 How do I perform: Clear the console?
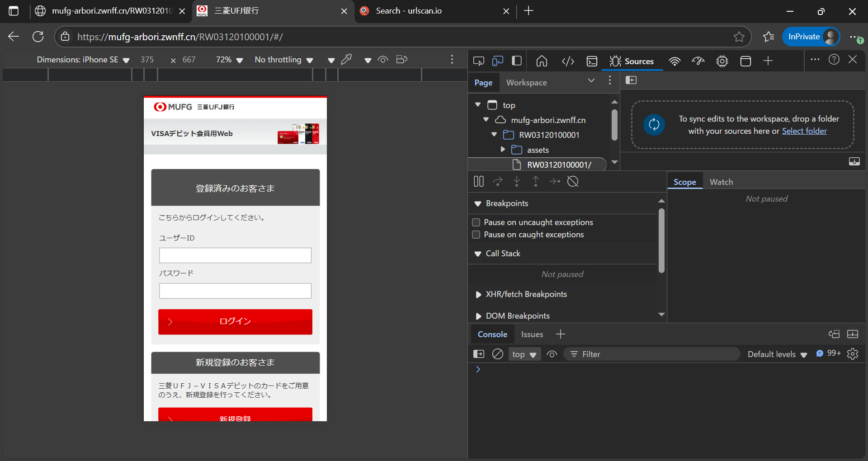498,354
